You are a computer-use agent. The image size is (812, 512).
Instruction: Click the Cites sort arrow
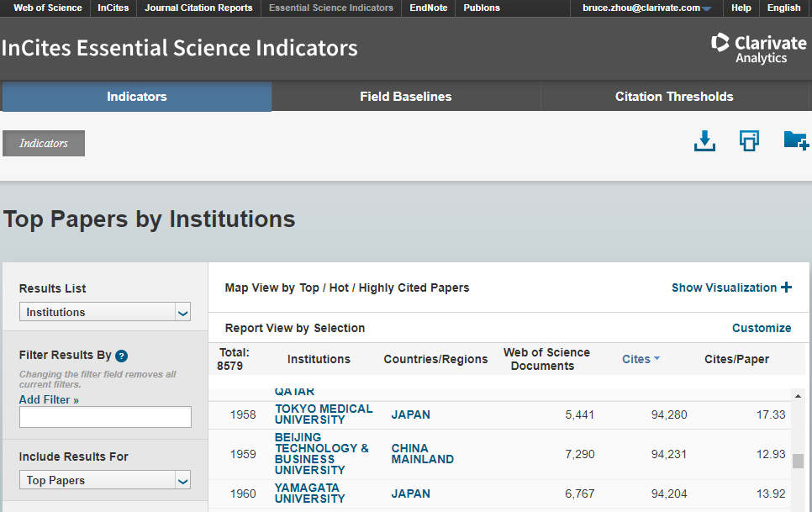(x=656, y=359)
